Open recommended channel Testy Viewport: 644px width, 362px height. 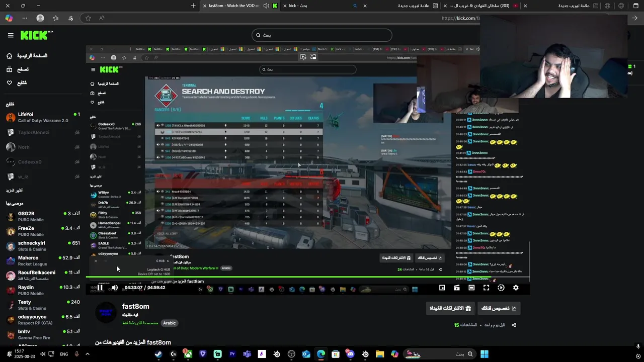[43, 305]
